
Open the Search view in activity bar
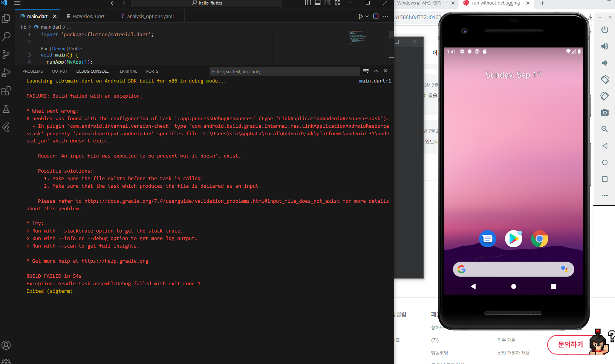pos(6,37)
